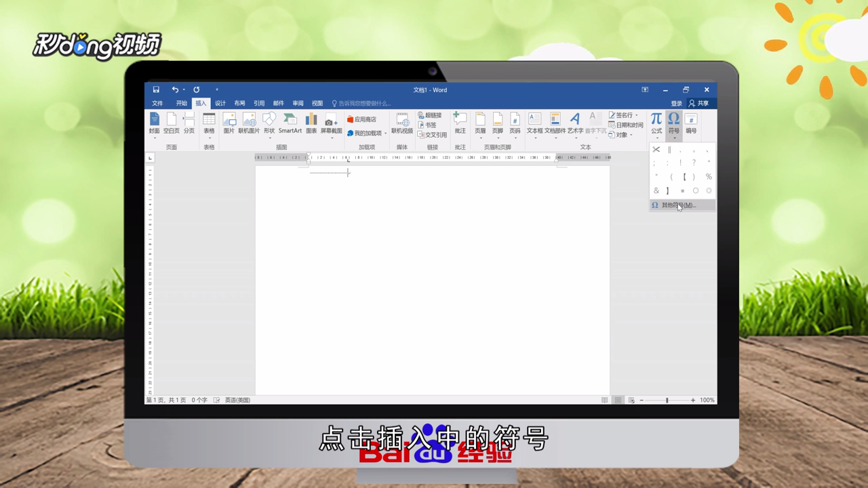Click the 100% zoom level

pyautogui.click(x=707, y=400)
